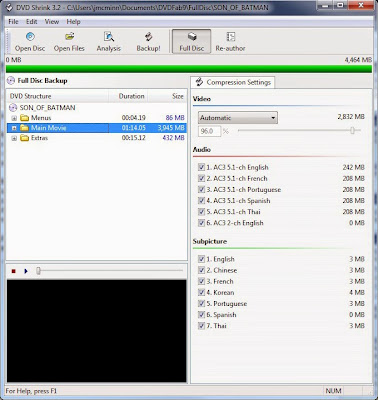The width and height of the screenshot is (378, 400).
Task: Click the Menus size 86 MB
Action: 175,118
